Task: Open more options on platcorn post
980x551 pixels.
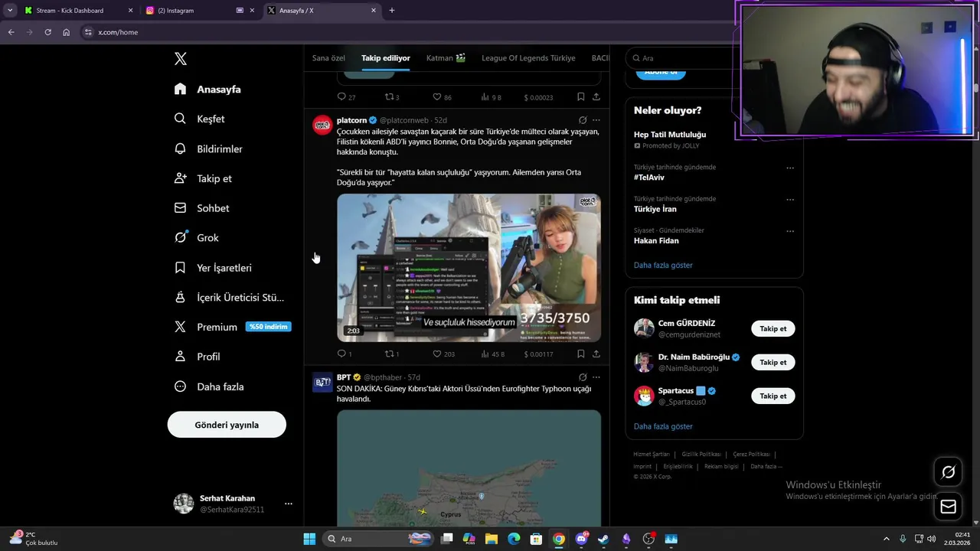Action: click(596, 120)
